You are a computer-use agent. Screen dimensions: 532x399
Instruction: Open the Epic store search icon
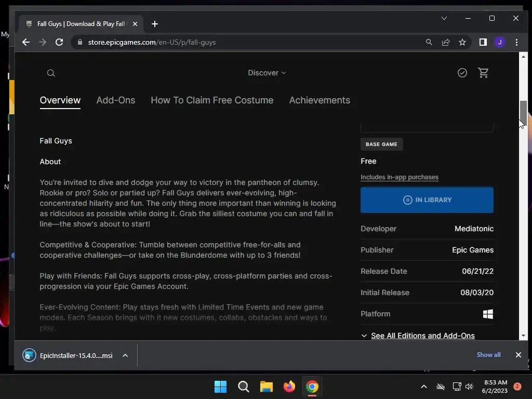[51, 73]
